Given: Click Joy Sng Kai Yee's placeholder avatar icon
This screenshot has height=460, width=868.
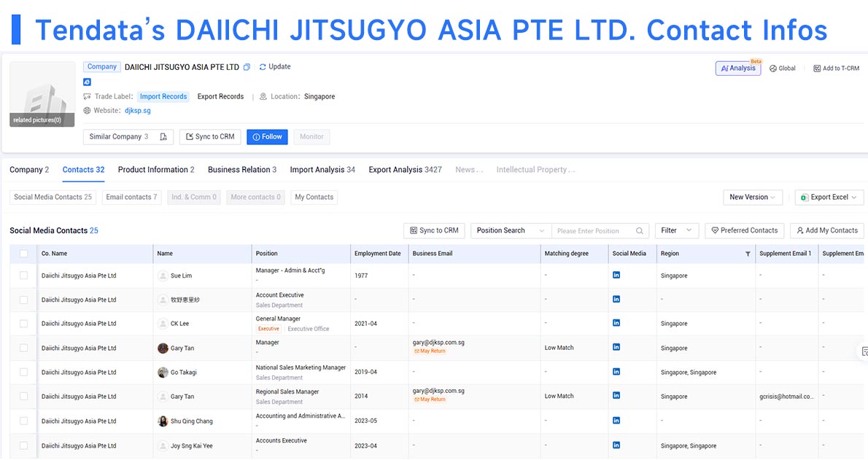Looking at the screenshot, I should point(163,445).
